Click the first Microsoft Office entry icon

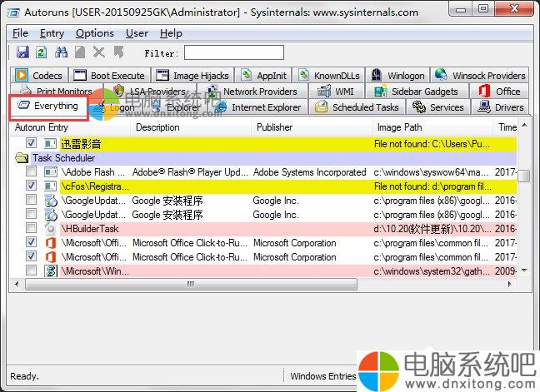click(x=51, y=243)
